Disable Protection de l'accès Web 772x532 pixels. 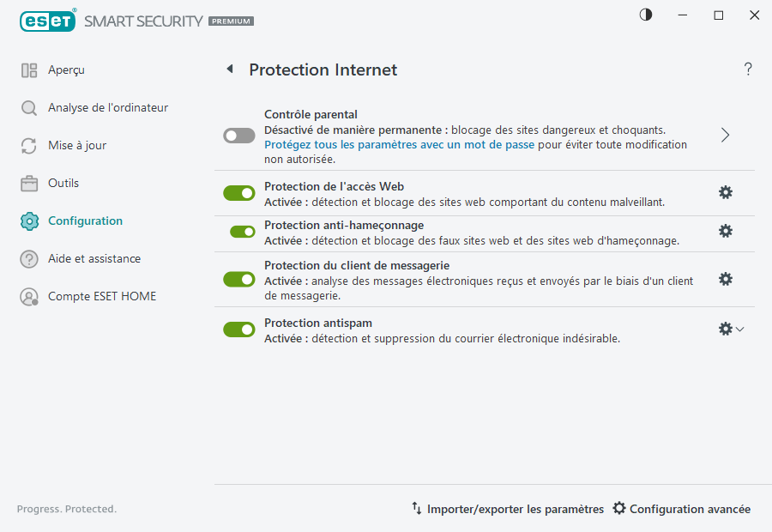pos(238,192)
